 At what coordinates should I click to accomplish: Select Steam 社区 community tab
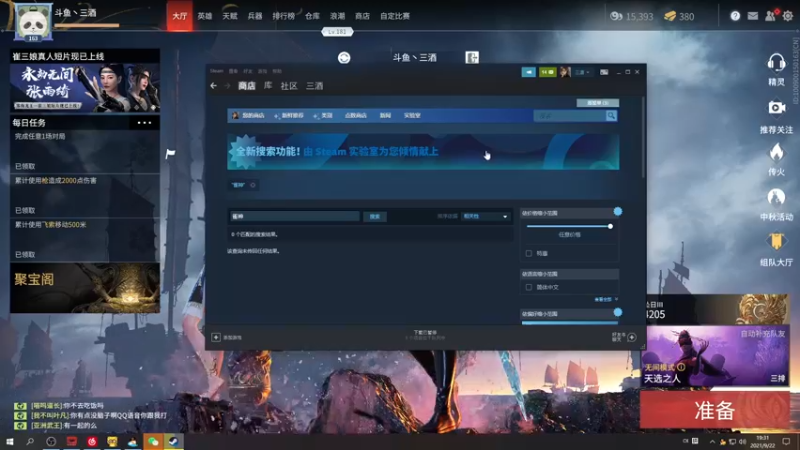(289, 86)
